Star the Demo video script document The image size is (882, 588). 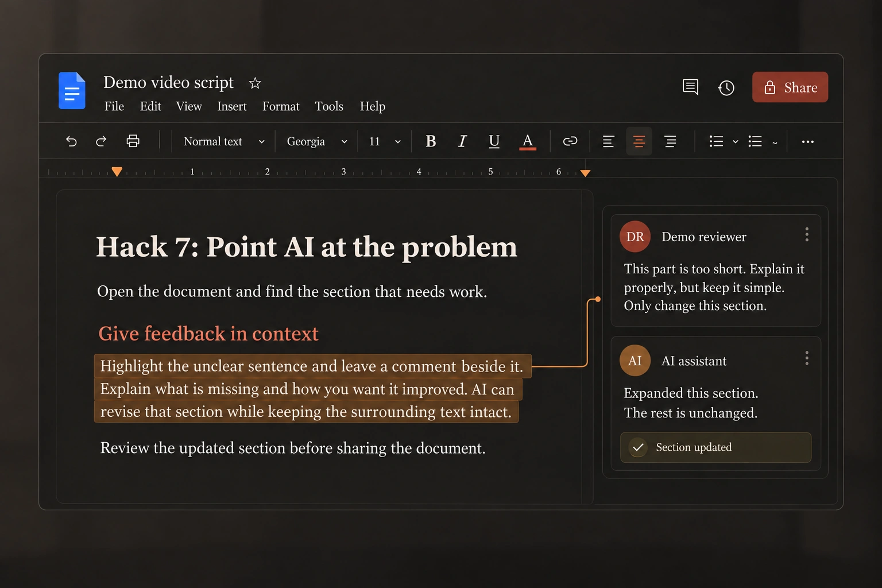(255, 83)
